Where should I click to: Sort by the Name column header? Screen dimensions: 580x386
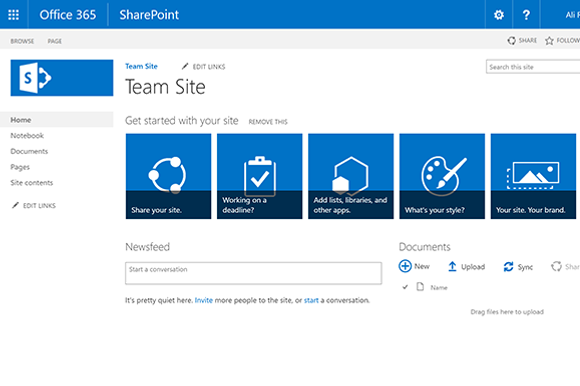pos(439,287)
